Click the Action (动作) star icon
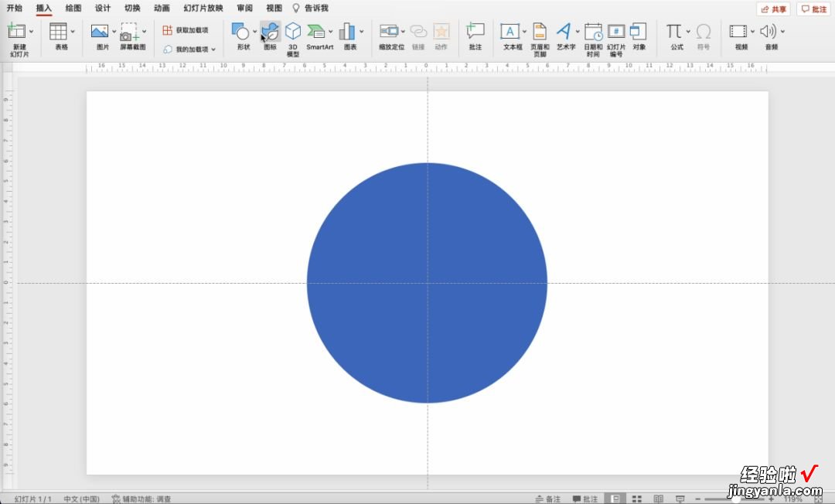The width and height of the screenshot is (835, 504). 441,32
